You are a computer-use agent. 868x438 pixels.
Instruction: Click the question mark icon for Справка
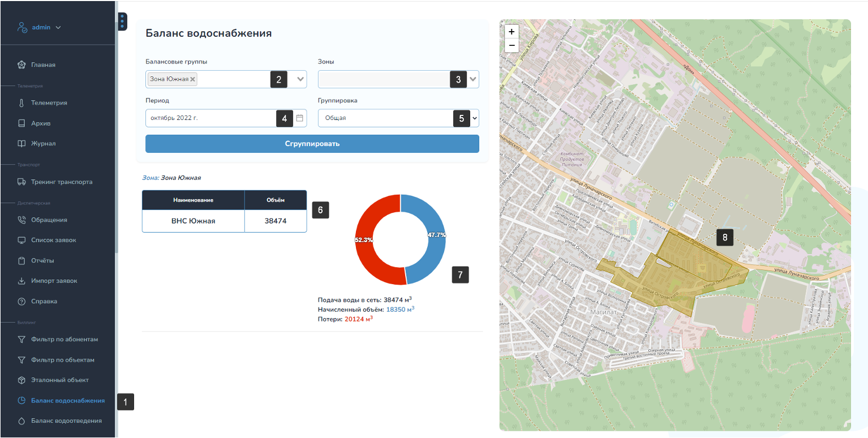click(22, 302)
